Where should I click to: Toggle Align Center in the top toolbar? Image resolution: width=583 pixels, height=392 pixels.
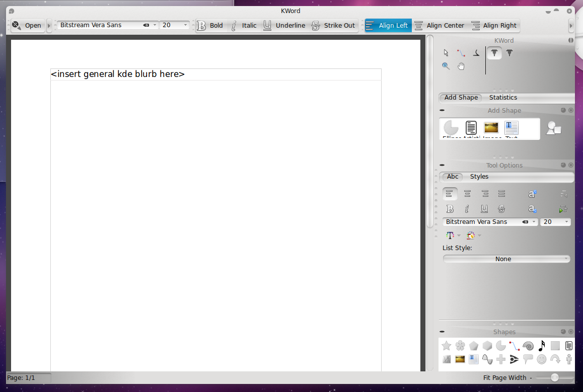440,26
